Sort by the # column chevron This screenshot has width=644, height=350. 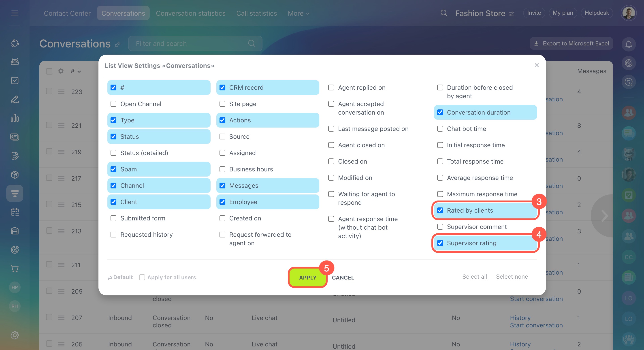point(79,72)
